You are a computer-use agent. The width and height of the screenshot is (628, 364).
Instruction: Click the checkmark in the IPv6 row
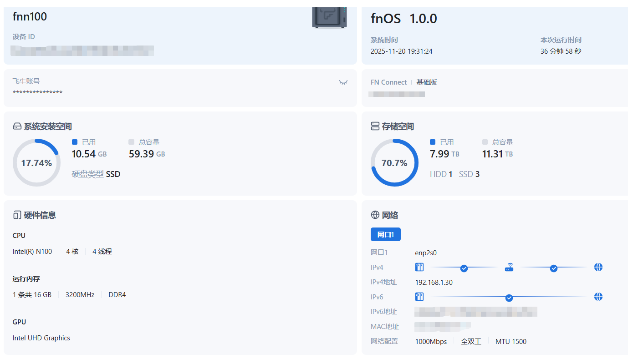point(509,298)
